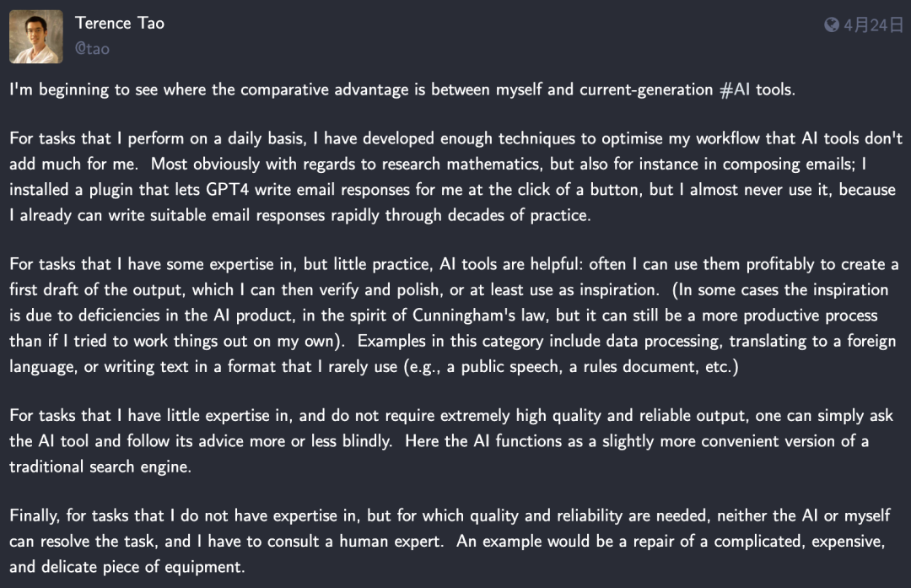Screen dimensions: 911x588
Task: Open the Terence Tao display name
Action: click(x=119, y=23)
